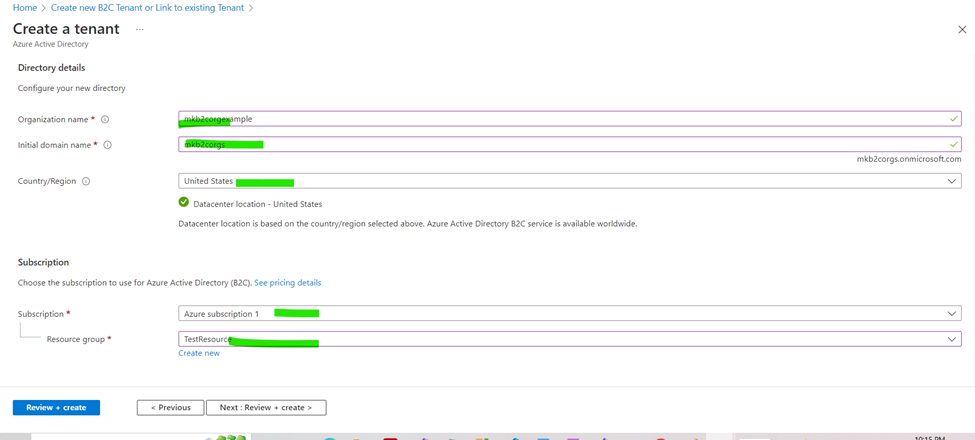This screenshot has width=975, height=440.
Task: Click Create new under Resource group
Action: click(199, 353)
